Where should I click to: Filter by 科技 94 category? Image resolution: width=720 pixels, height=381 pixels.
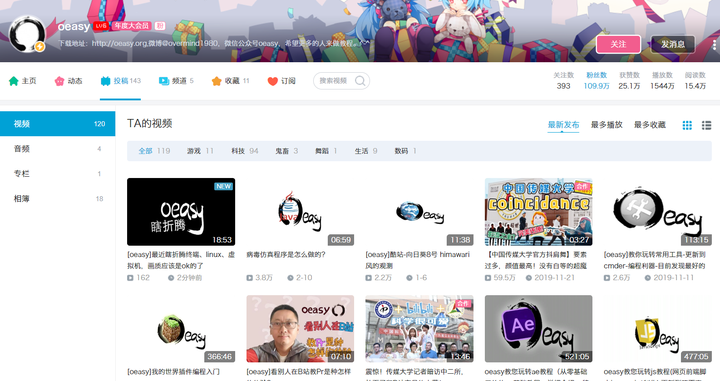pyautogui.click(x=245, y=151)
